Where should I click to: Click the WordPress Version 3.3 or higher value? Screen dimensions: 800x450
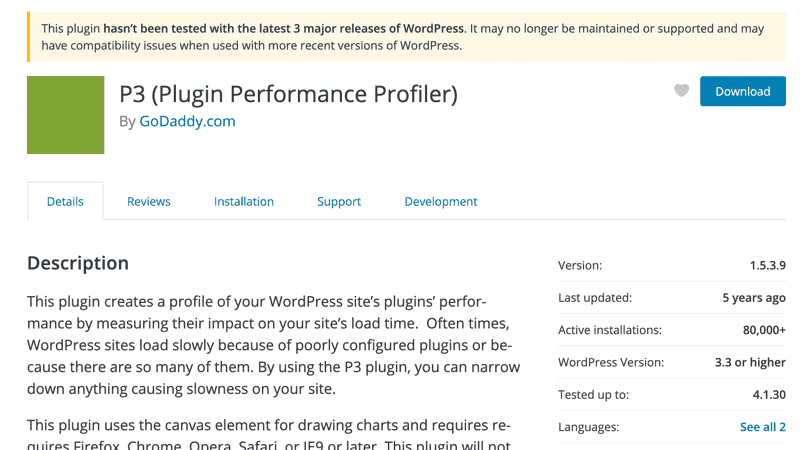click(x=749, y=362)
